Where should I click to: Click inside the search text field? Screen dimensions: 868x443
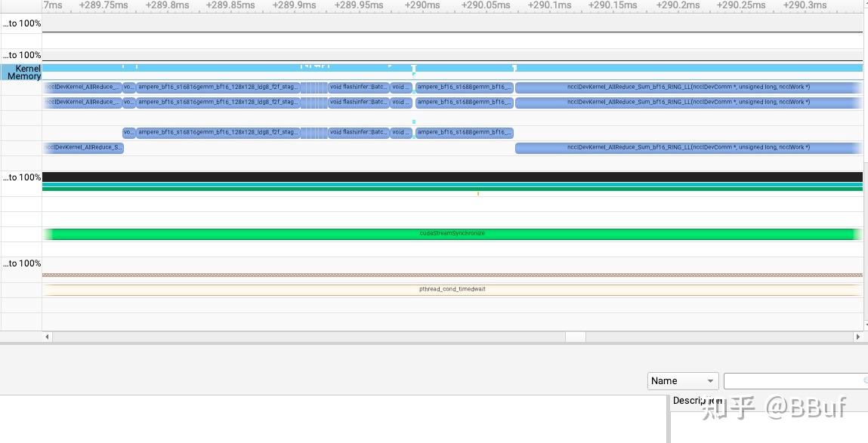pyautogui.click(x=795, y=380)
